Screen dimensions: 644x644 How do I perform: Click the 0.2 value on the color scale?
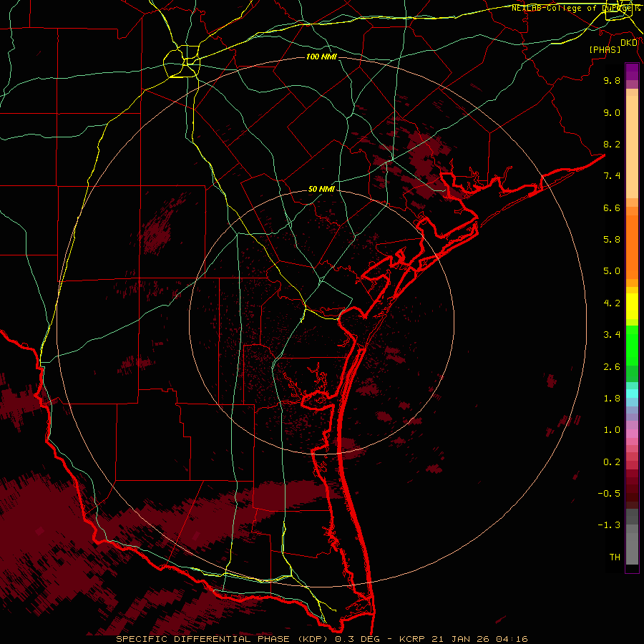(612, 462)
